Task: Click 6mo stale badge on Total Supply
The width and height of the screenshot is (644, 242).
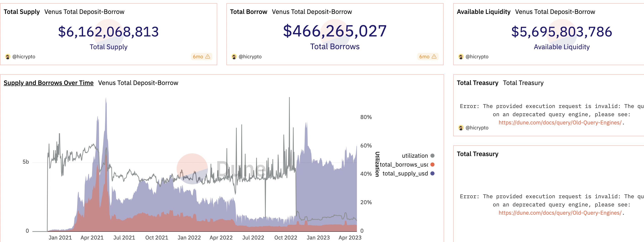Action: click(202, 57)
